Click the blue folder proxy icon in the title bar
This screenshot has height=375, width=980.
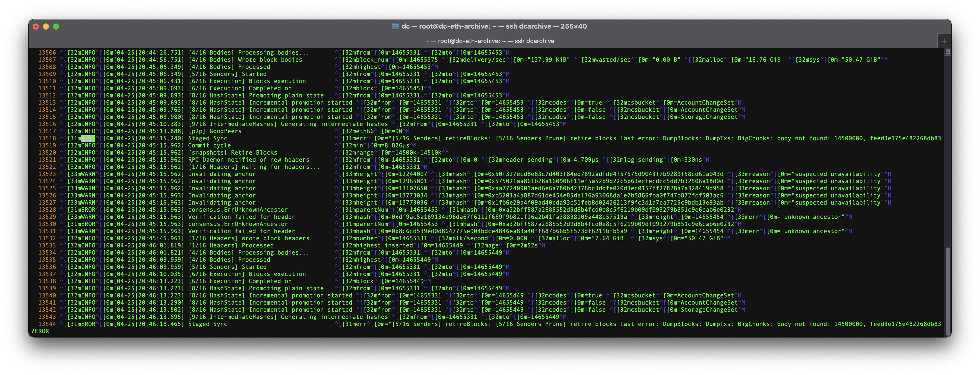396,26
